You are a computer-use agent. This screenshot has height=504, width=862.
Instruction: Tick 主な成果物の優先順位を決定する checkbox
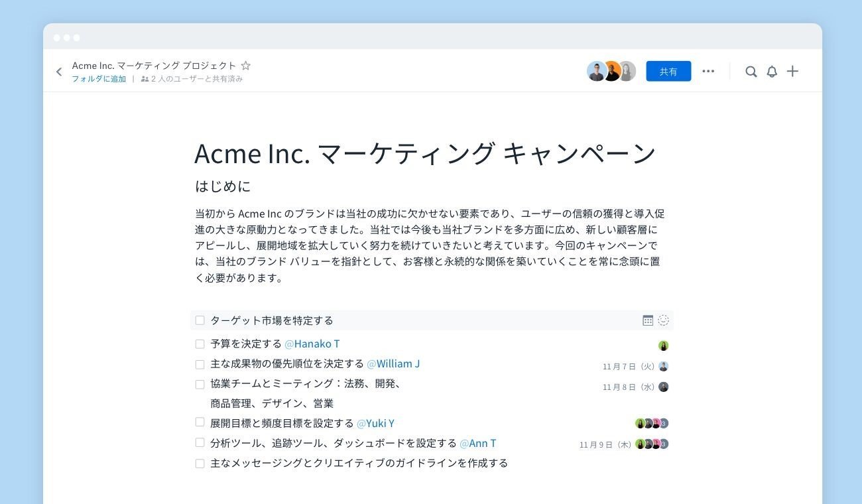pos(200,364)
